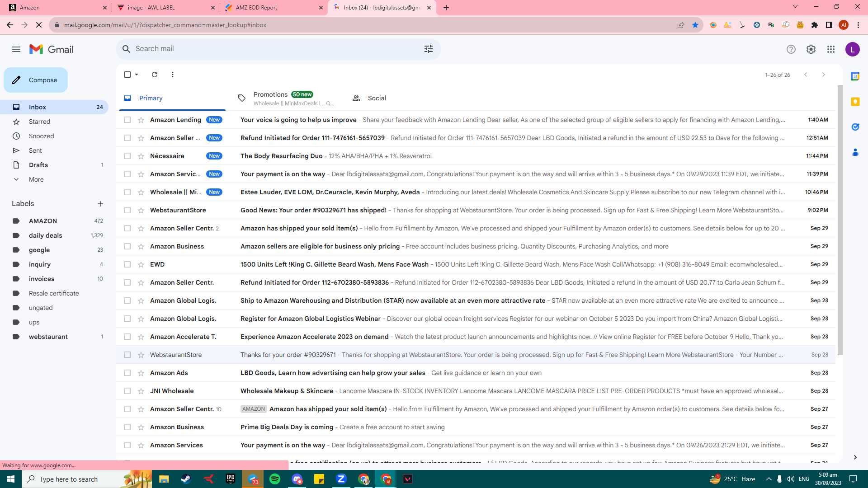Image resolution: width=868 pixels, height=488 pixels.
Task: Show the side panel with bottom-right arrow
Action: point(855,457)
